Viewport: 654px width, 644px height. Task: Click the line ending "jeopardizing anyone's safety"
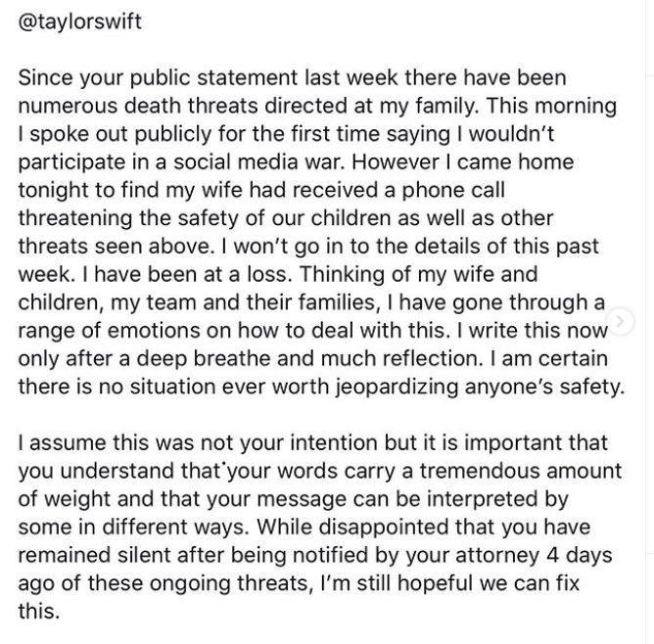tap(321, 386)
